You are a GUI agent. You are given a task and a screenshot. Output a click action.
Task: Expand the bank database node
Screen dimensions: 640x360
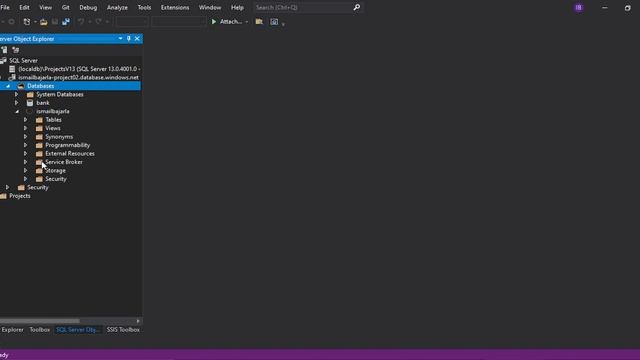(16, 103)
